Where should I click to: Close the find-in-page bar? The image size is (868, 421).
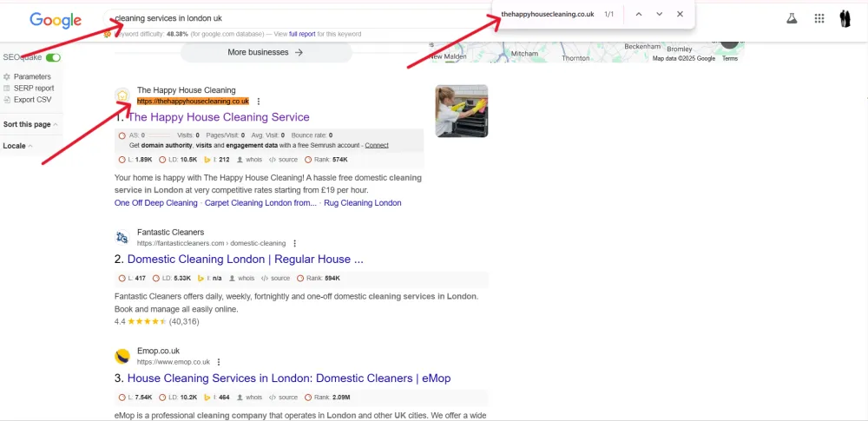tap(680, 15)
